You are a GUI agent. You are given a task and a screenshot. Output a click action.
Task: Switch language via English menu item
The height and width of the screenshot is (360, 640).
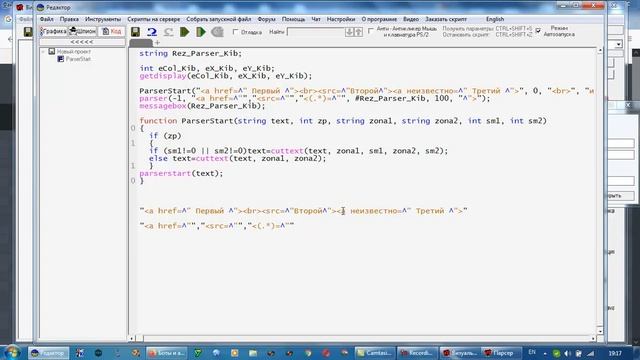[495, 19]
